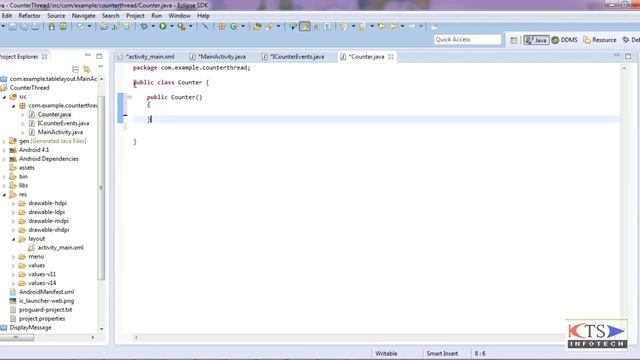The image size is (640, 360).
Task: Select proguard-project.txt file
Action: click(x=45, y=310)
